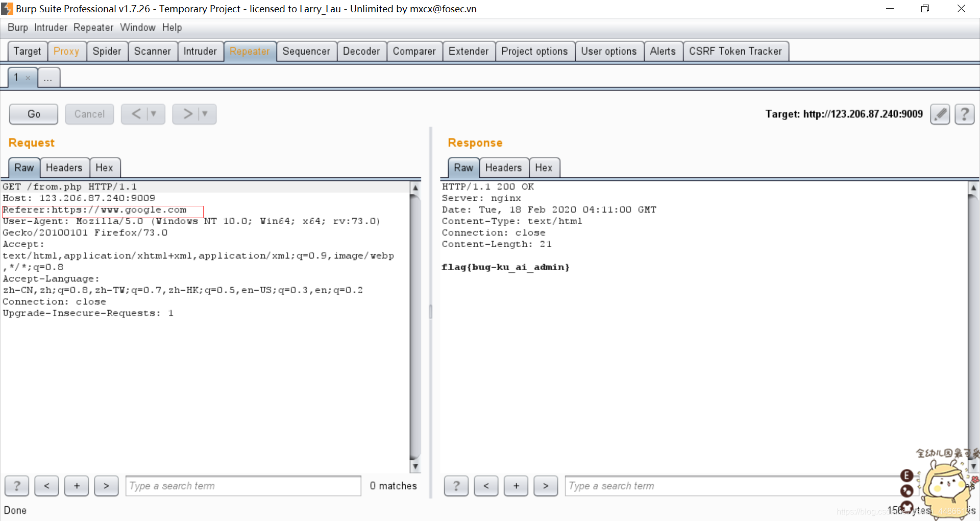Switch to the Scanner tab
Viewport: 980px width, 521px height.
click(153, 51)
